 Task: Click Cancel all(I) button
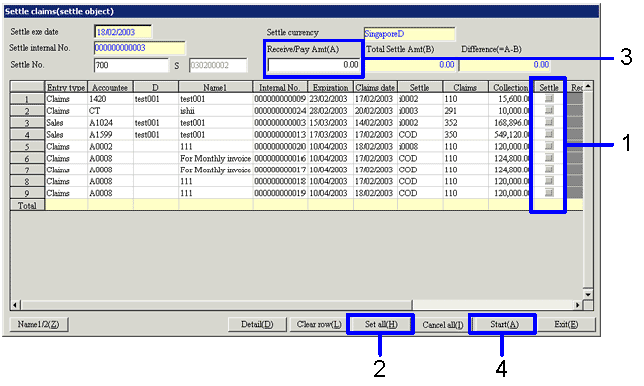point(443,325)
